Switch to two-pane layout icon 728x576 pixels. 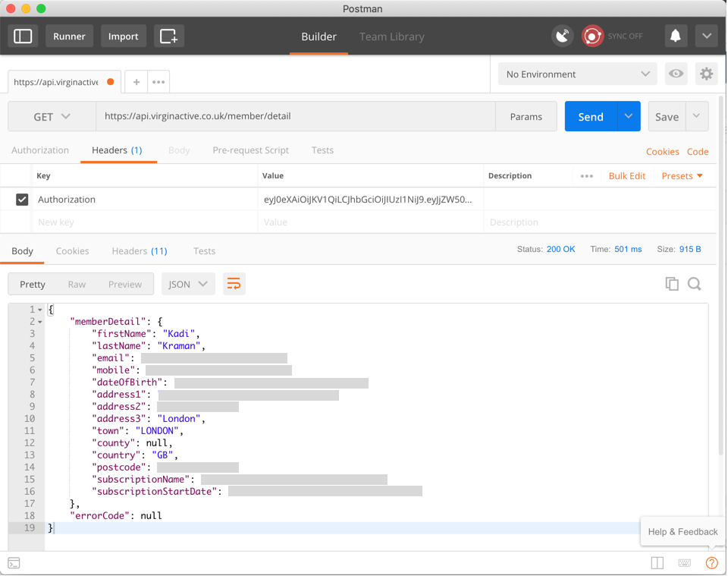pos(657,563)
